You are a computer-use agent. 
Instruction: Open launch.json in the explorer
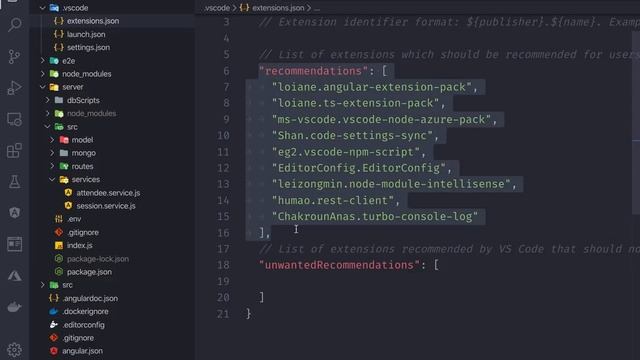pos(86,34)
